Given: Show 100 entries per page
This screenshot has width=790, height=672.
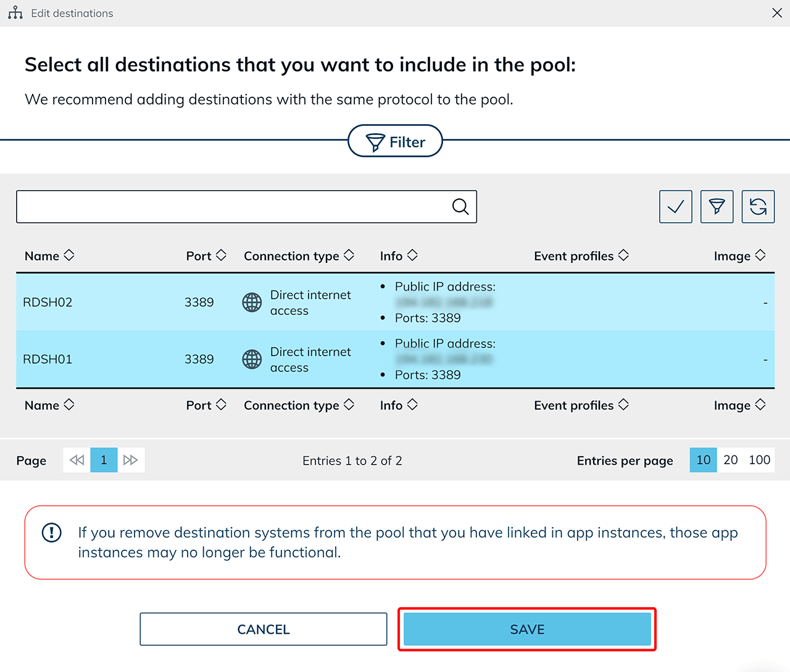Looking at the screenshot, I should point(759,460).
